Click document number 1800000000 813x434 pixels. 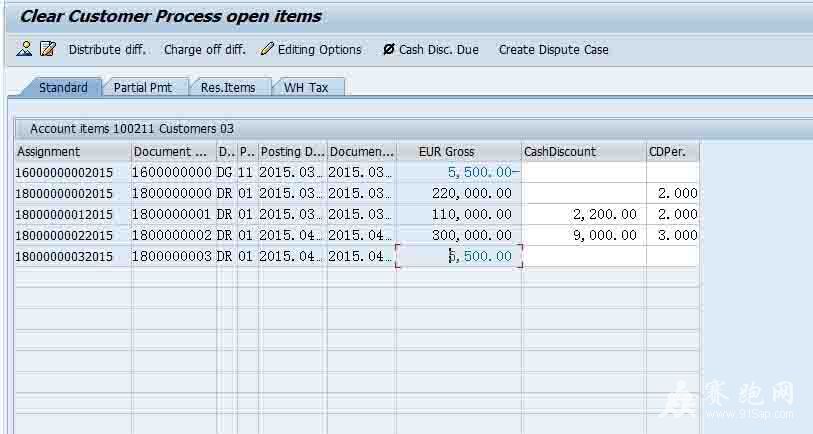pyautogui.click(x=172, y=193)
